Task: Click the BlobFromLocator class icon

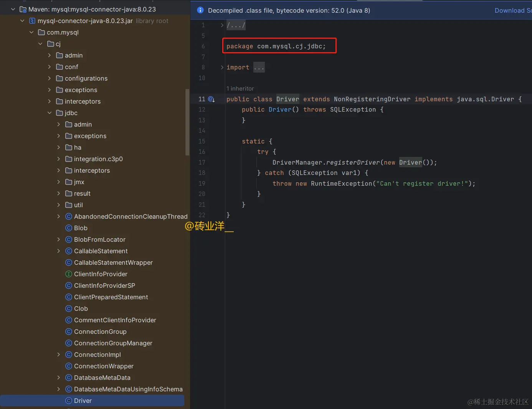Action: (69, 239)
